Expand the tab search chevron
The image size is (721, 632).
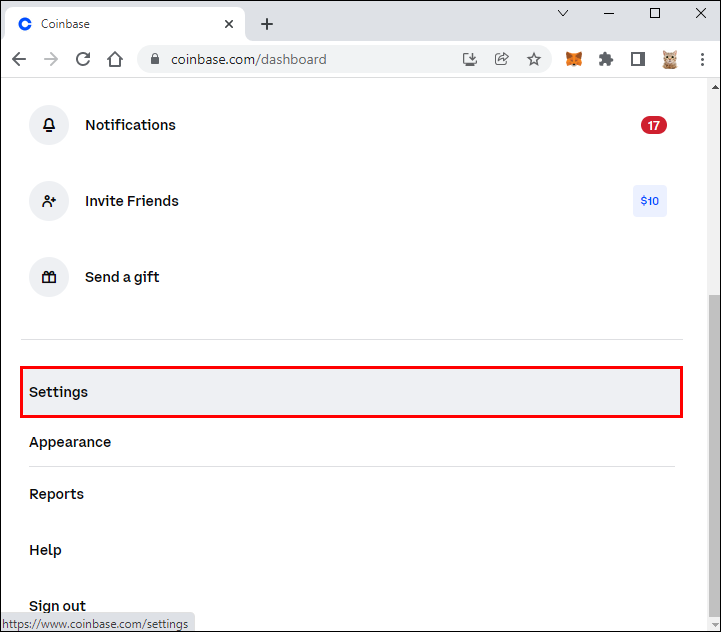pyautogui.click(x=563, y=13)
